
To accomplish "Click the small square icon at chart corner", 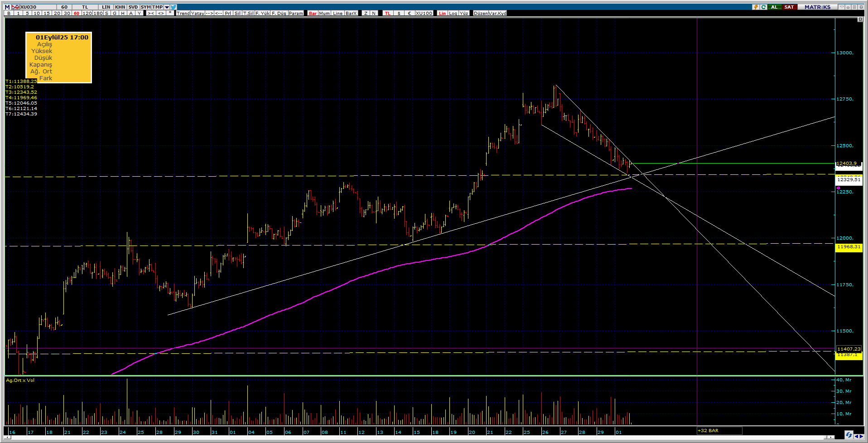I will pyautogui.click(x=860, y=19).
